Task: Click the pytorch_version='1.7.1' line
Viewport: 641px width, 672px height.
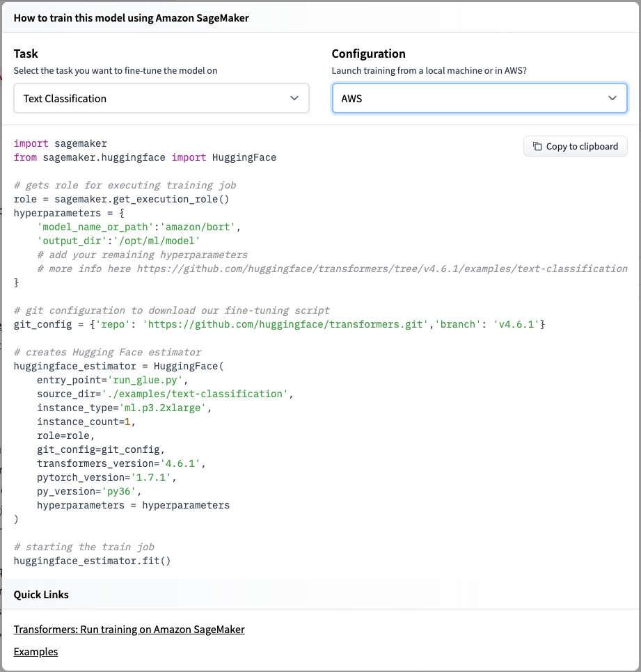Action: (106, 477)
